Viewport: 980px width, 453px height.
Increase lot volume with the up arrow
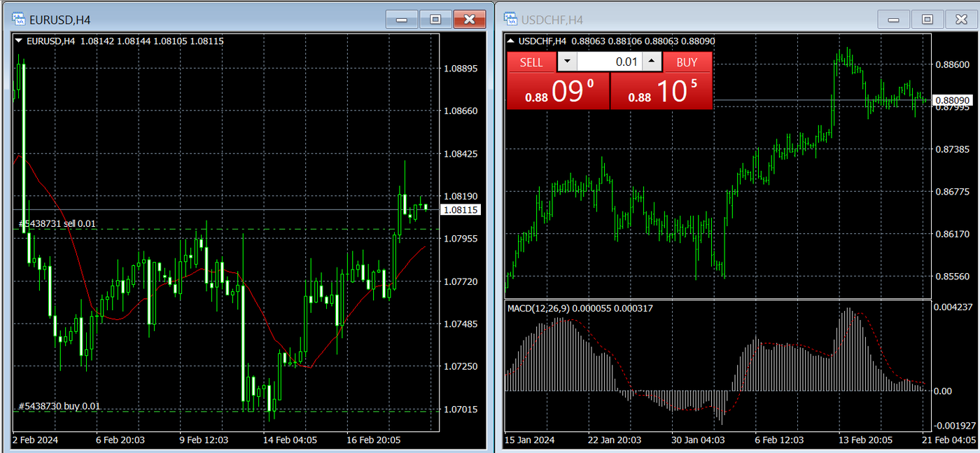tap(652, 62)
